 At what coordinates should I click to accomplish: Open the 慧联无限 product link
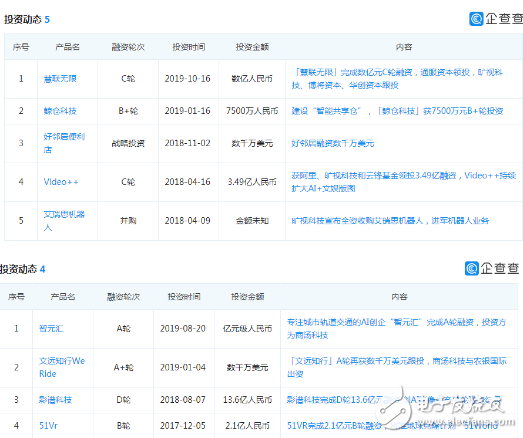tap(60, 79)
